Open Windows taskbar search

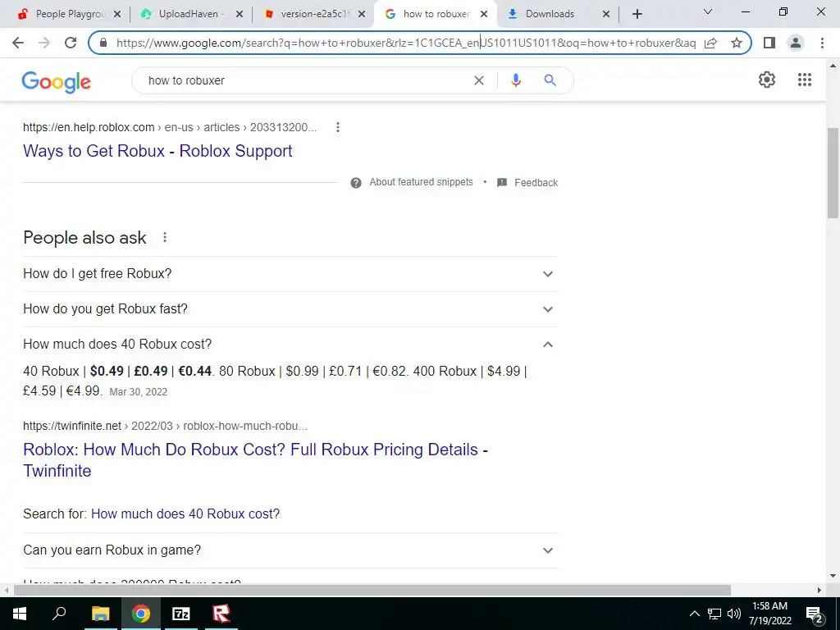59,614
